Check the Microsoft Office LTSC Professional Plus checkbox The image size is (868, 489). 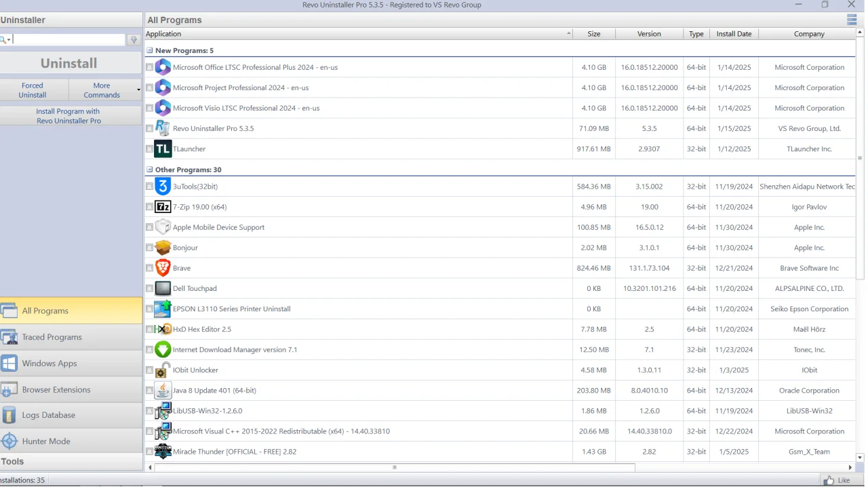[x=149, y=67]
